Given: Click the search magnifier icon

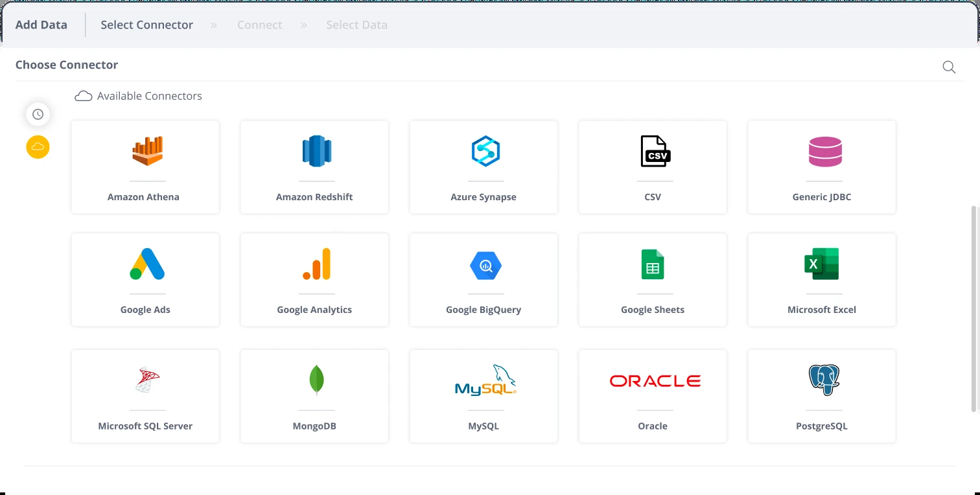Looking at the screenshot, I should [x=949, y=67].
